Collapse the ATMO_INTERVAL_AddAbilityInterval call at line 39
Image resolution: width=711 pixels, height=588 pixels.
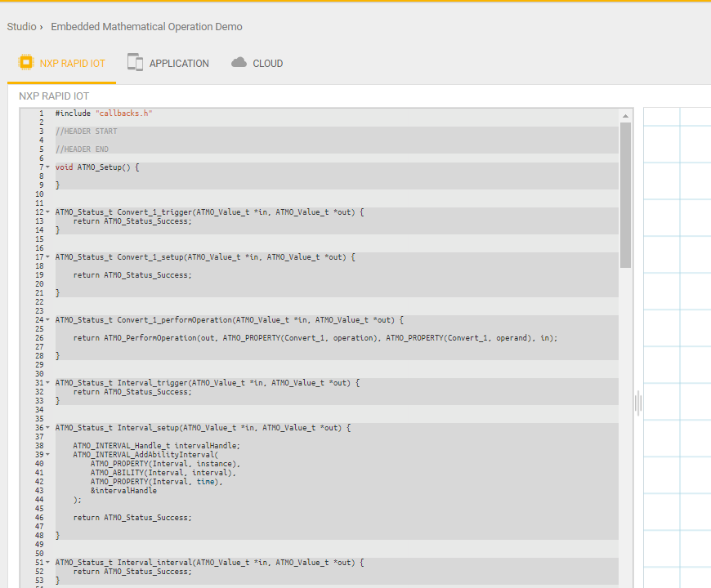(x=48, y=455)
